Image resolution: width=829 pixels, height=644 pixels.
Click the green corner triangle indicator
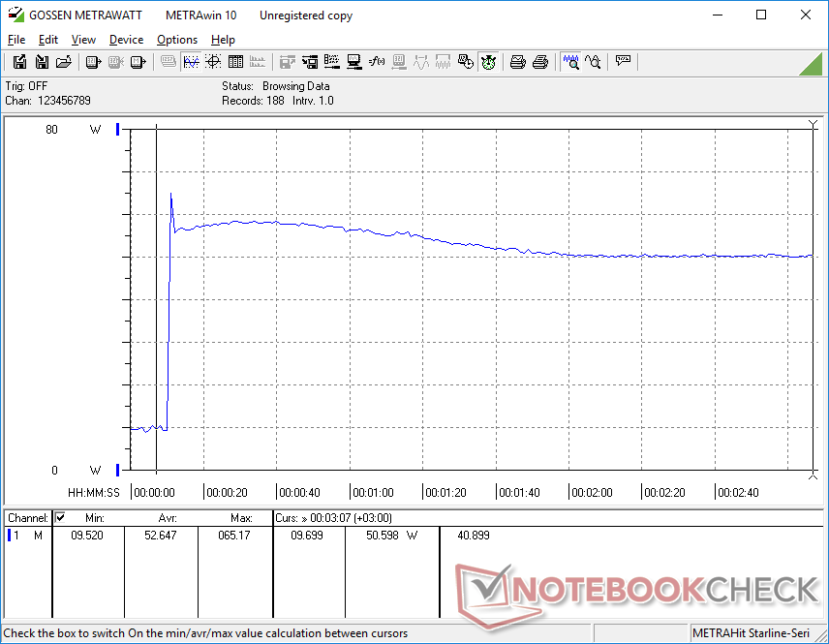point(812,64)
